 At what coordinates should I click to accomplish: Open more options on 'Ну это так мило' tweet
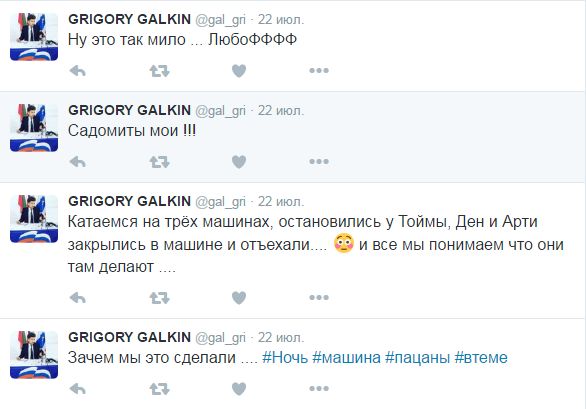319,70
